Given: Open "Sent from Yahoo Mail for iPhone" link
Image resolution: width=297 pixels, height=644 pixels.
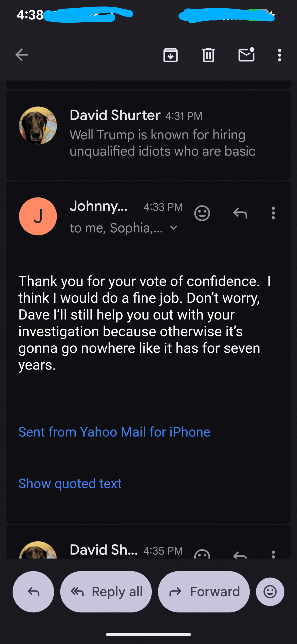Looking at the screenshot, I should [x=114, y=432].
